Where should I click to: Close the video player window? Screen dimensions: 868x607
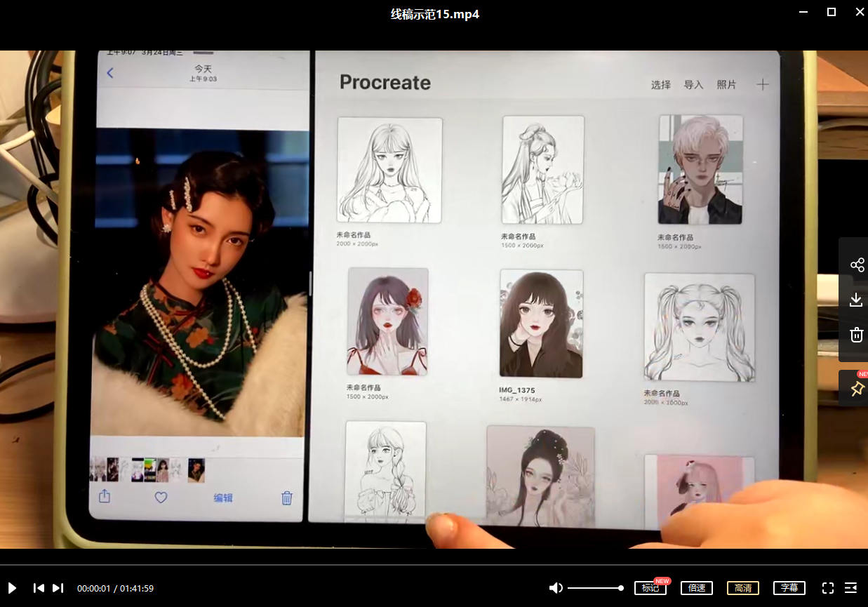[x=859, y=12]
